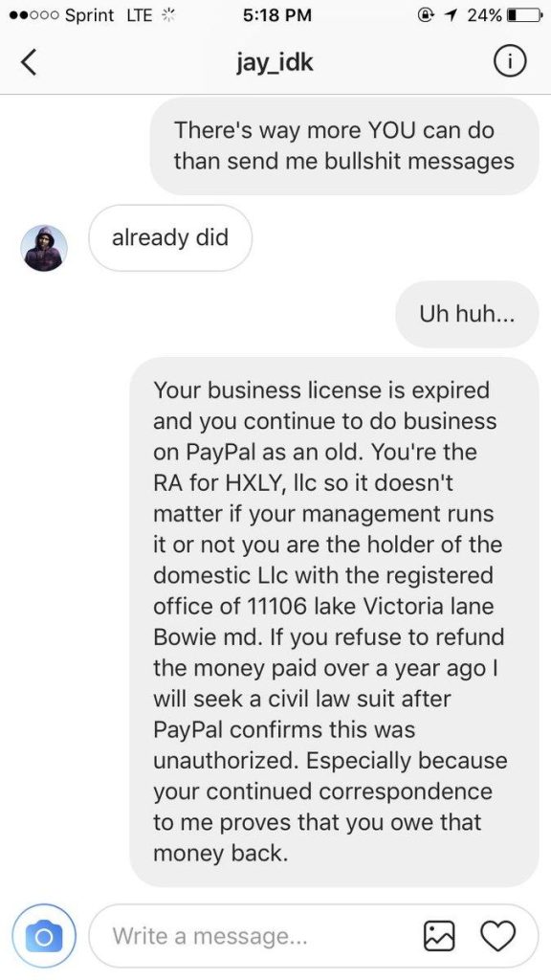Select the 'Your business license is expired' message
This screenshot has width=551, height=980.
tap(334, 622)
